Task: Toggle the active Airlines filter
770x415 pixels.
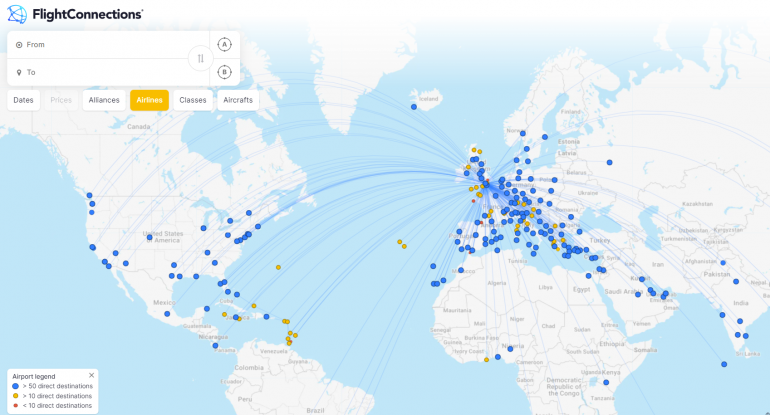Action: pyautogui.click(x=149, y=100)
